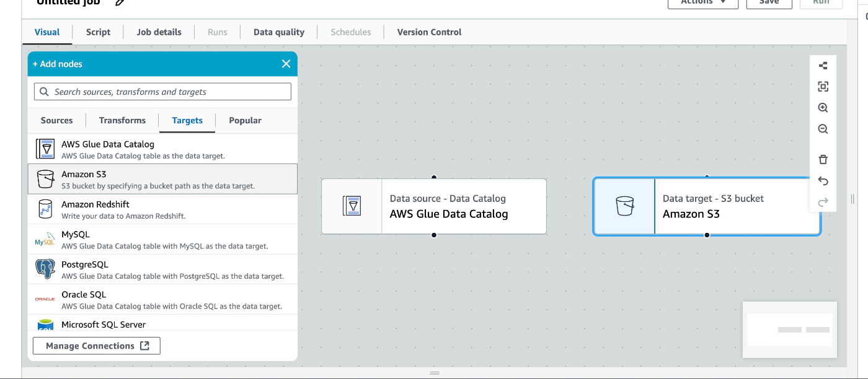Open the Actions dropdown menu
Image resolution: width=868 pixels, height=379 pixels.
tap(703, 2)
